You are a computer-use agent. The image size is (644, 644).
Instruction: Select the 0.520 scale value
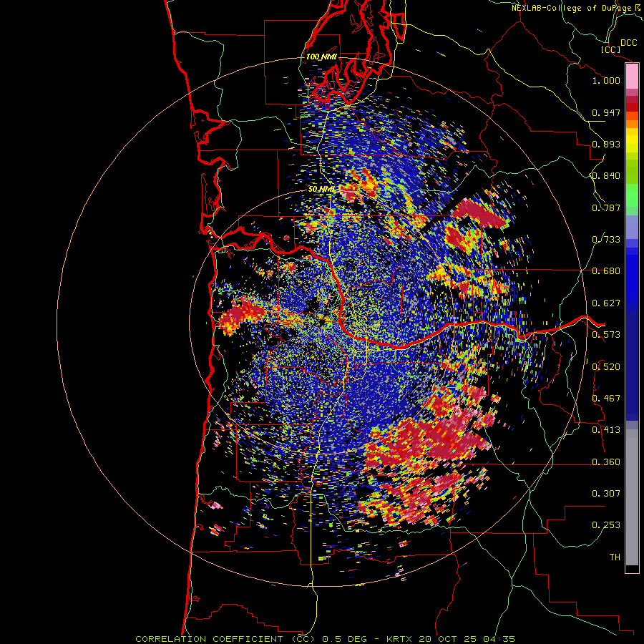(x=606, y=367)
